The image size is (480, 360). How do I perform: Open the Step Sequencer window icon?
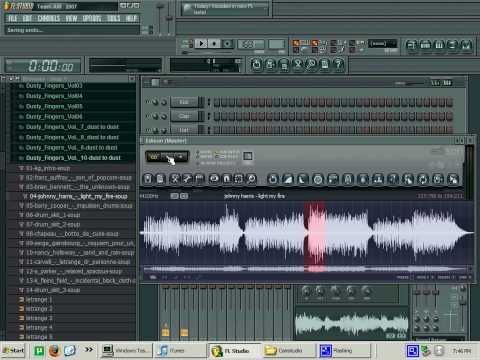[x=426, y=45]
